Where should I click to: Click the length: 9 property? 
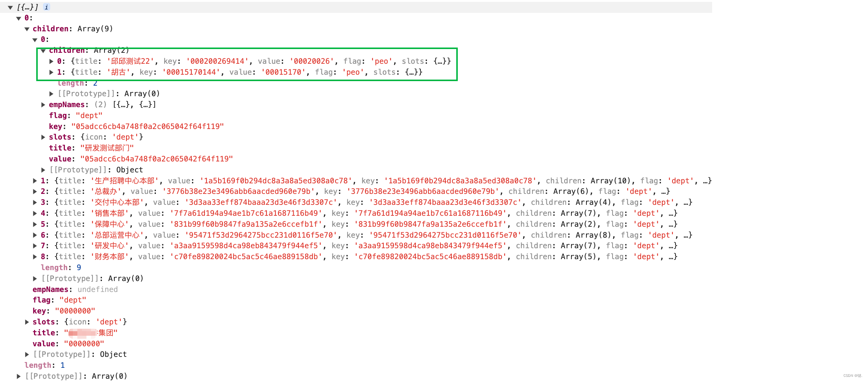point(61,267)
